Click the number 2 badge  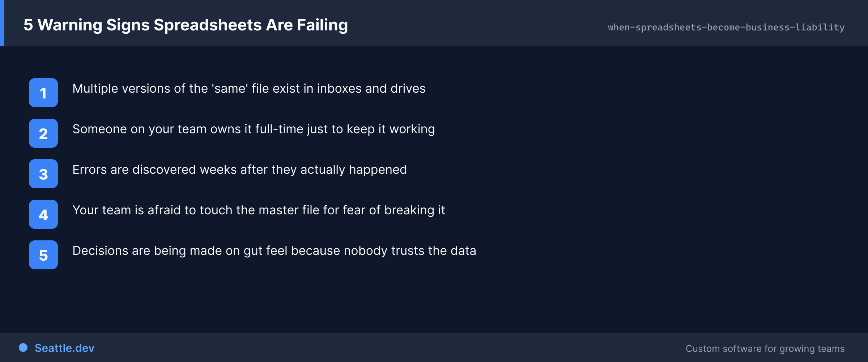(43, 133)
